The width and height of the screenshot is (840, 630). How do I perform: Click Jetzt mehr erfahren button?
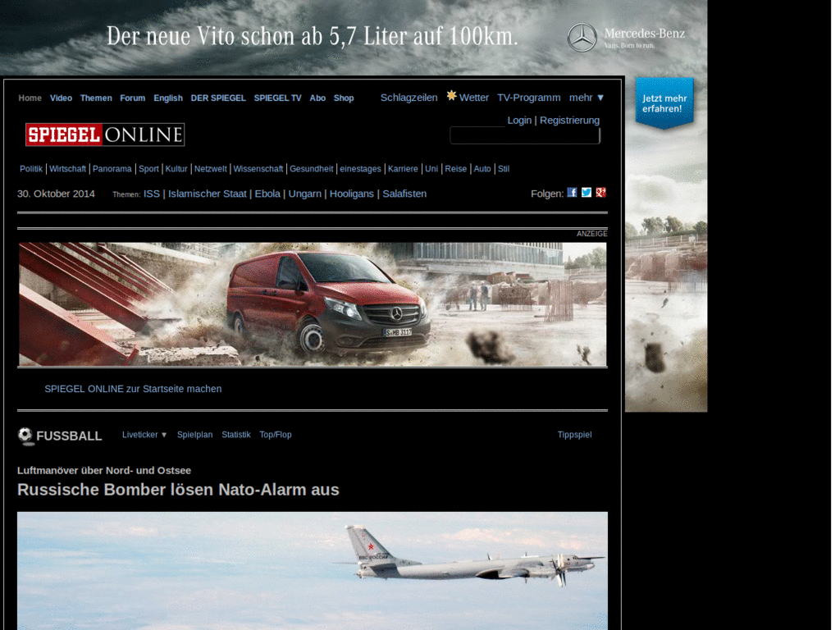[664, 103]
